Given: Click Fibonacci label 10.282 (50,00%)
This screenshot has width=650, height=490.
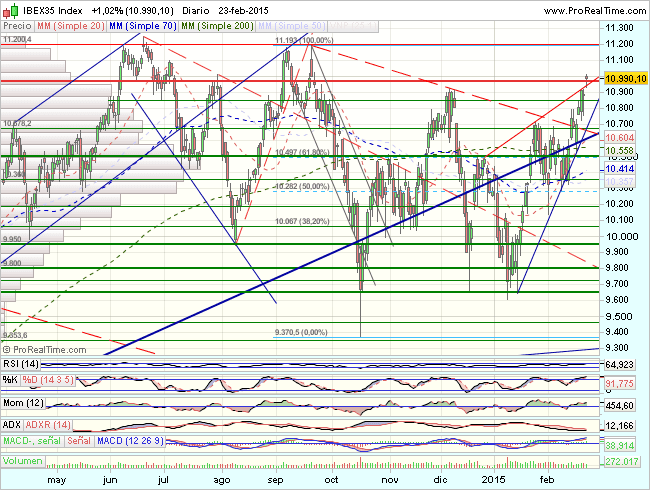Looking at the screenshot, I should click(x=302, y=187).
